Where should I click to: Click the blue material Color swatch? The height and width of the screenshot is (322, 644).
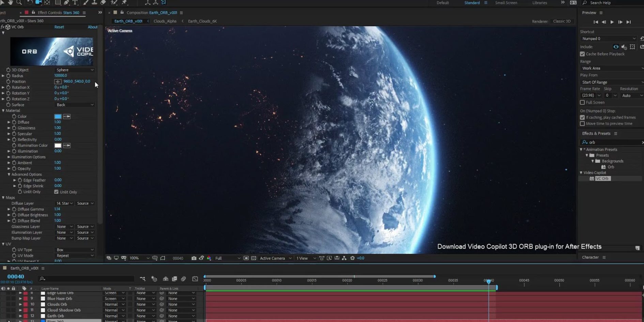(58, 117)
